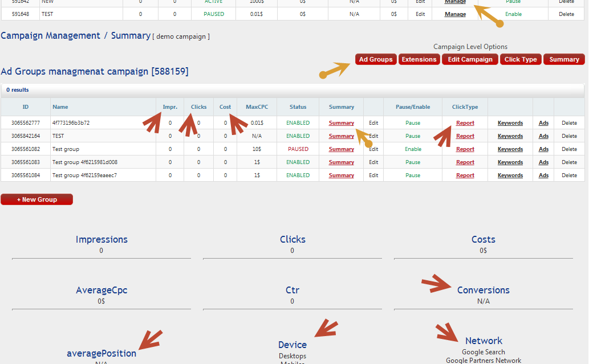The image size is (589, 364).
Task: View Keywords for Test group 4f62159eaeec7
Action: coord(510,175)
